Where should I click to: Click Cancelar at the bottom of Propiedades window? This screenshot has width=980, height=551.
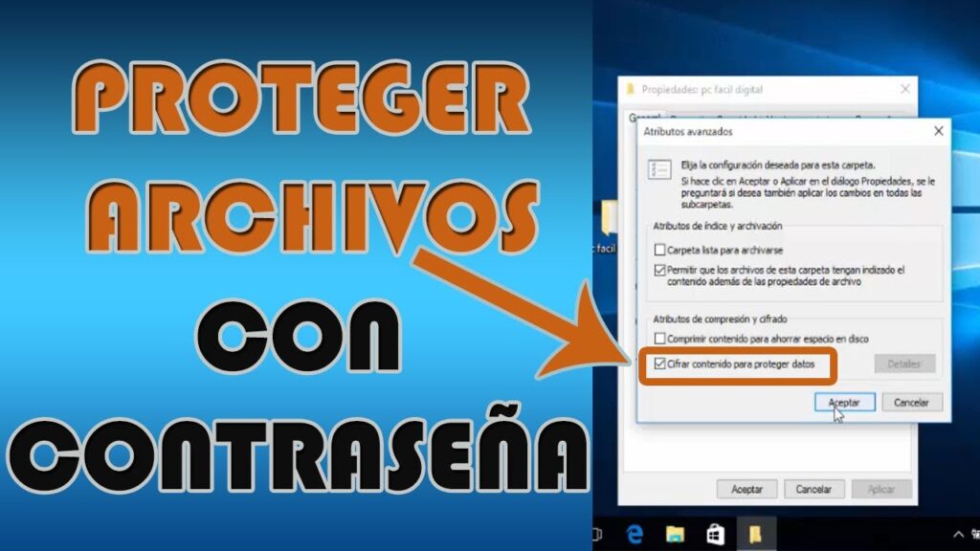814,489
